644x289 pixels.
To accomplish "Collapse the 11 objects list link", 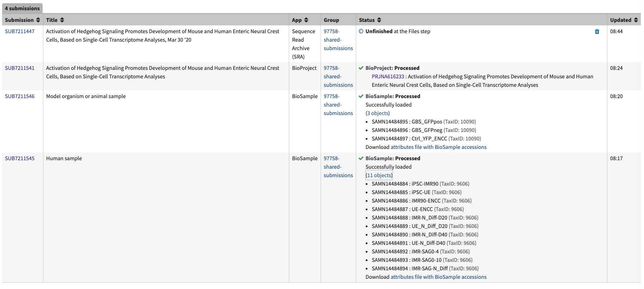I will tap(379, 175).
